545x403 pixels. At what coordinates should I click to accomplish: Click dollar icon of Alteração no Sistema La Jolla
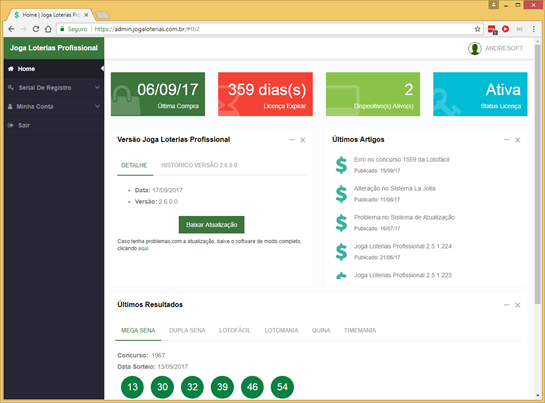tap(341, 194)
